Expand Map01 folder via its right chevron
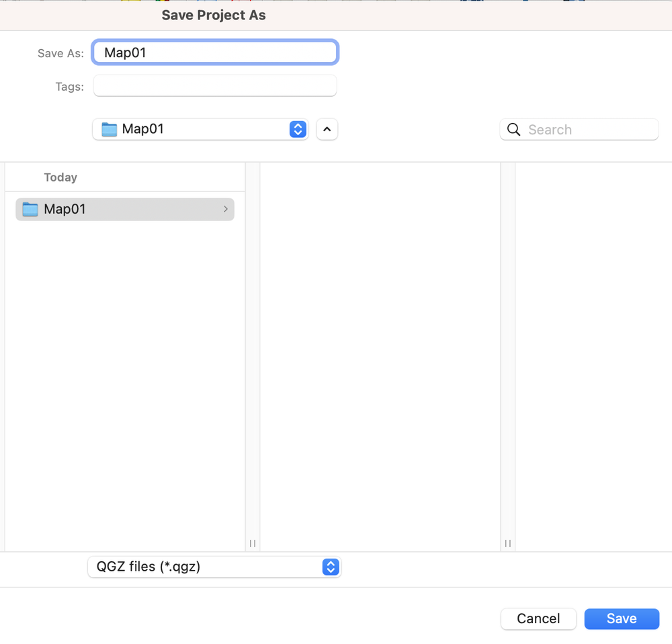Viewport: 672px width, 644px height. (x=225, y=209)
